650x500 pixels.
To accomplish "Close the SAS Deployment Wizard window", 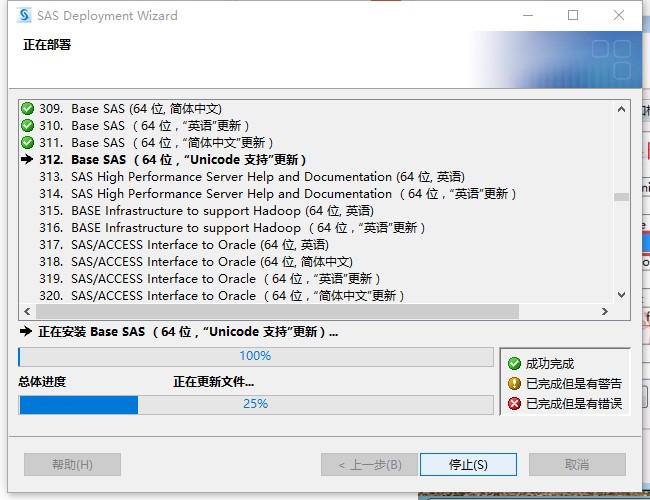I will tap(619, 15).
